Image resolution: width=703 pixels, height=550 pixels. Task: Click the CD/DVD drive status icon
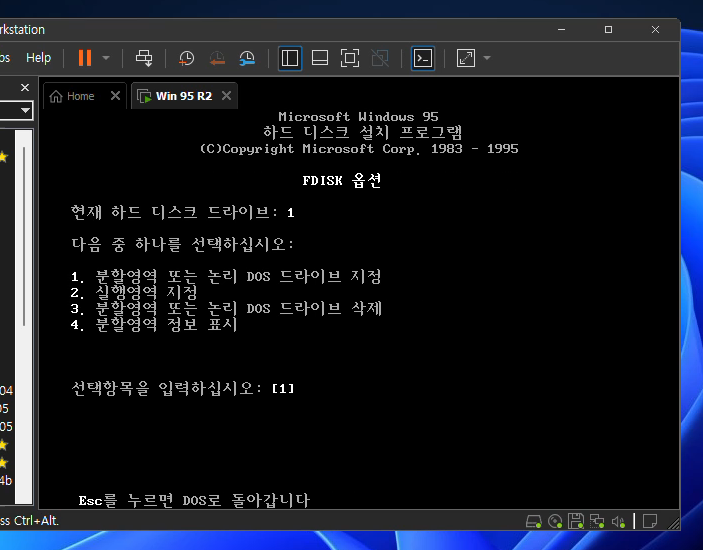[x=555, y=521]
